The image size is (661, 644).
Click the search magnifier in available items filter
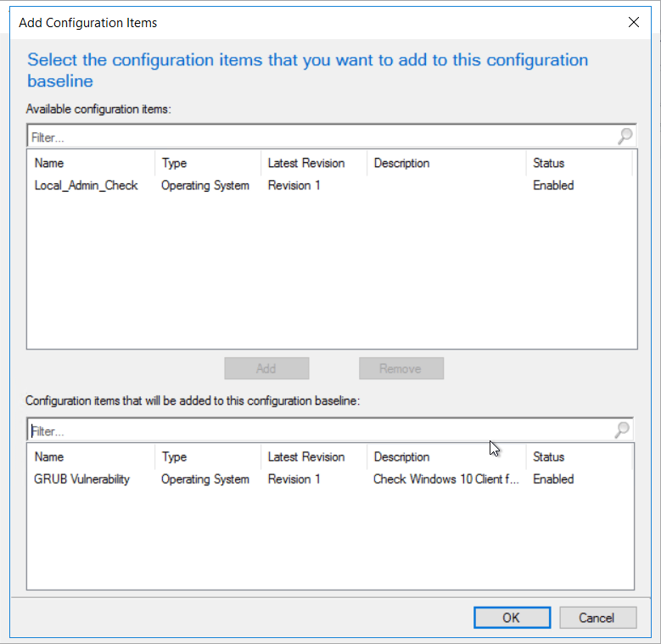625,137
